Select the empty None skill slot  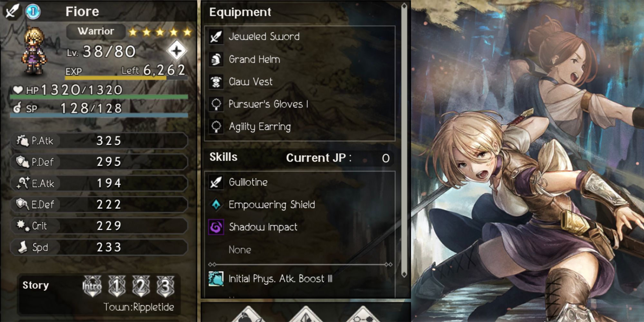(x=300, y=250)
